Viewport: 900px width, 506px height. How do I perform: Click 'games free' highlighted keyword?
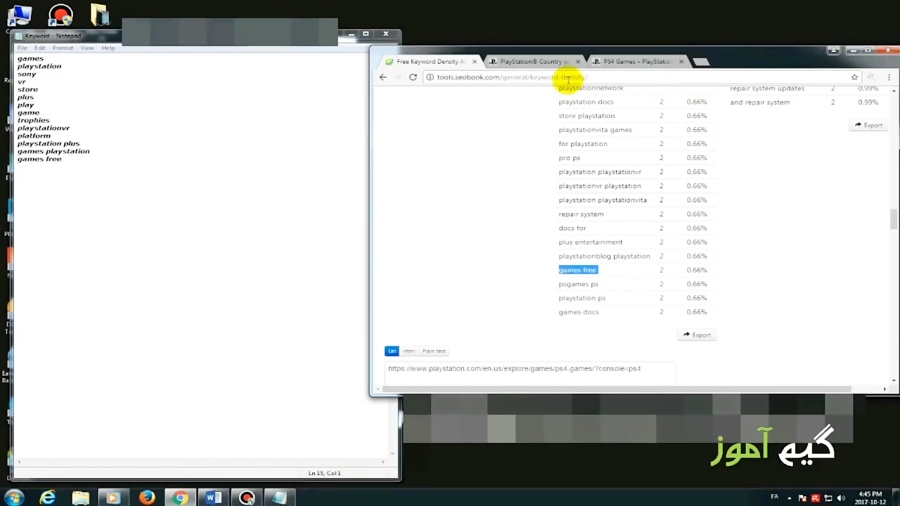click(x=578, y=270)
